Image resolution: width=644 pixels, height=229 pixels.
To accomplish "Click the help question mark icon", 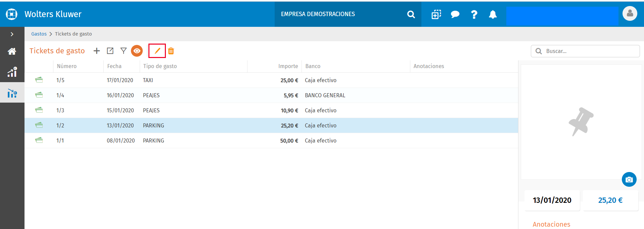I will pos(474,14).
